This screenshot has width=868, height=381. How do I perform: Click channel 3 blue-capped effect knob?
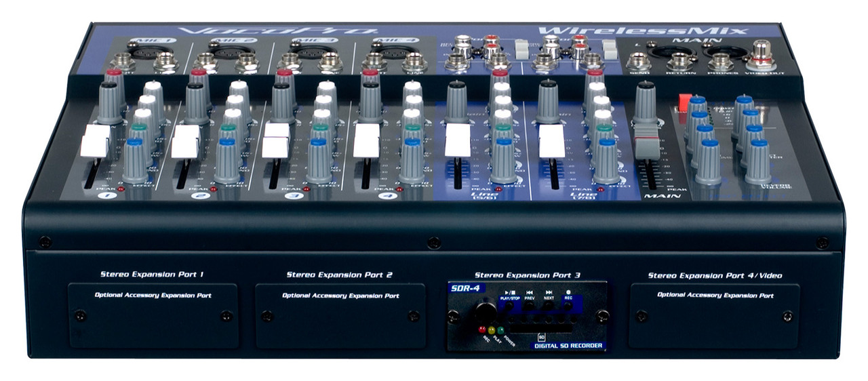[x=319, y=161]
